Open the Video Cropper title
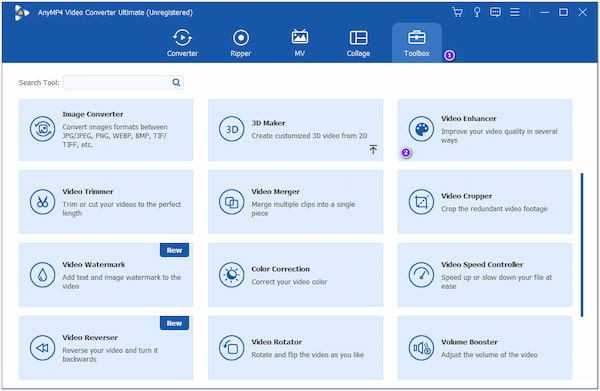This screenshot has width=600, height=391. [466, 196]
